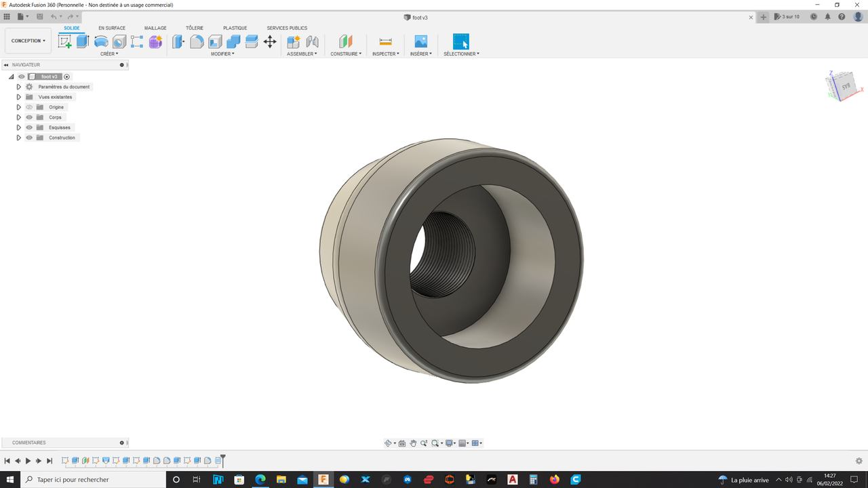Click the Look At camera icon
Screen dimensions: 868x488
coord(402,443)
